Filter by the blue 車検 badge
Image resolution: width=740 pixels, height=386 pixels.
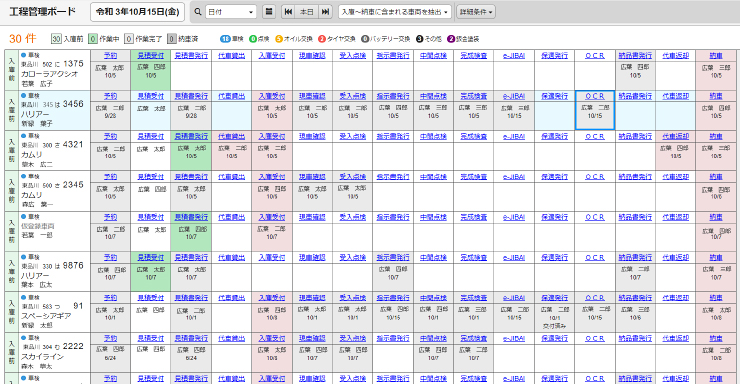(x=232, y=39)
